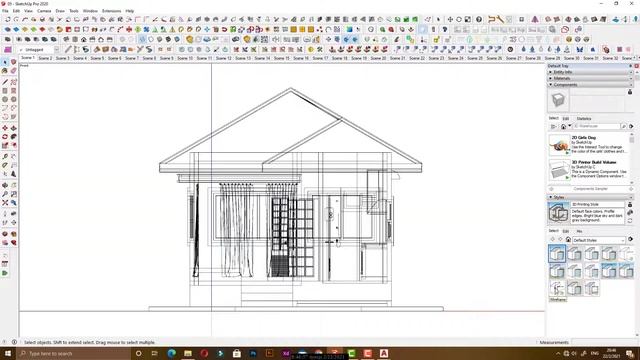Click the update style refresh icon
640x360 pixels.
click(x=630, y=220)
